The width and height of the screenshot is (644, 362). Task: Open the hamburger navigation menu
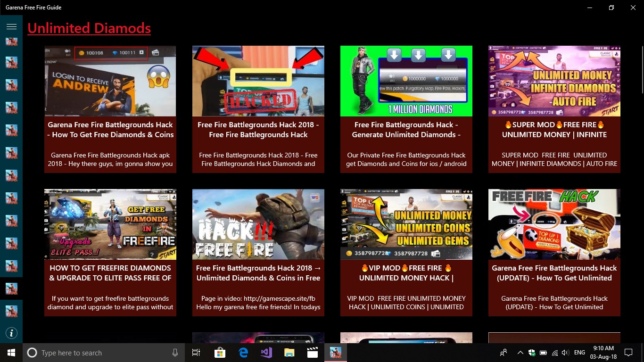click(x=11, y=26)
